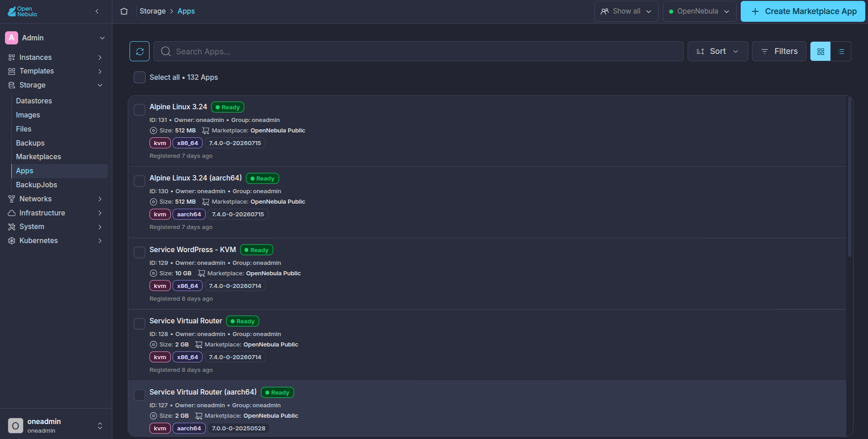Screen dimensions: 868x439
Task: Tick the Service WordPress - KVM checkbox
Action: 140,252
